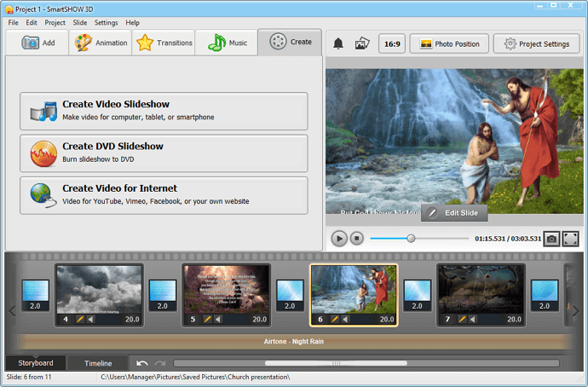Select the transition after slide 7
The image size is (588, 387).
pyautogui.click(x=545, y=295)
